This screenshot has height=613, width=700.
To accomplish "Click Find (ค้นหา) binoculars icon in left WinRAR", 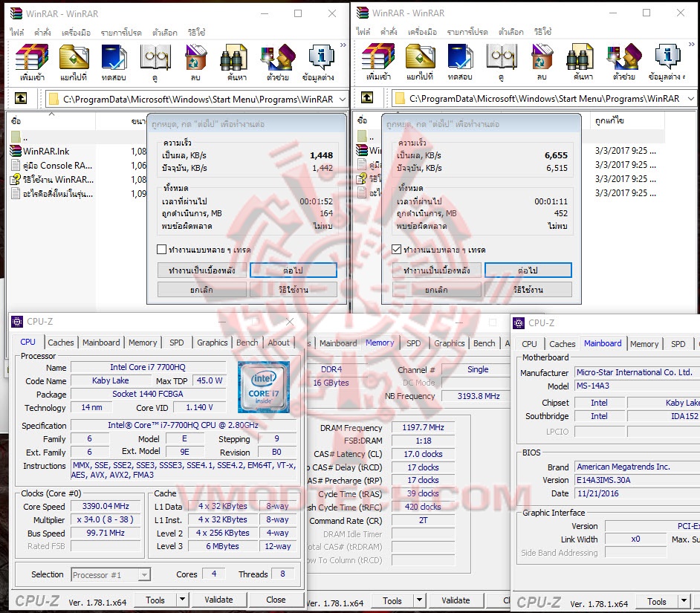I will 234,57.
